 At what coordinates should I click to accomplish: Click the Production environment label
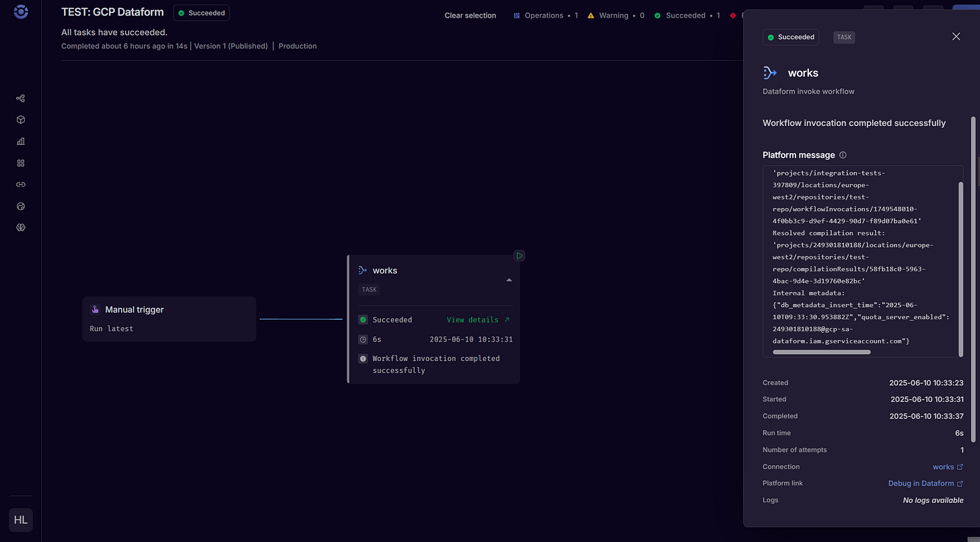coord(297,46)
